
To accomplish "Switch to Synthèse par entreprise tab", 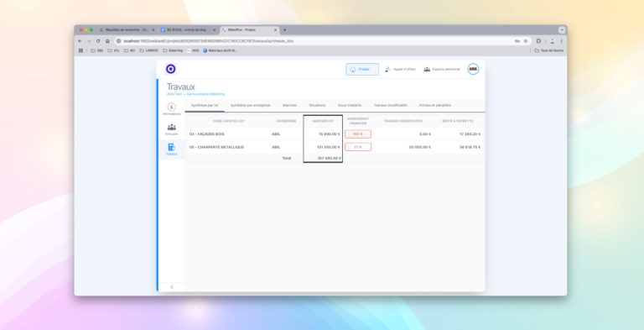I will click(250, 105).
